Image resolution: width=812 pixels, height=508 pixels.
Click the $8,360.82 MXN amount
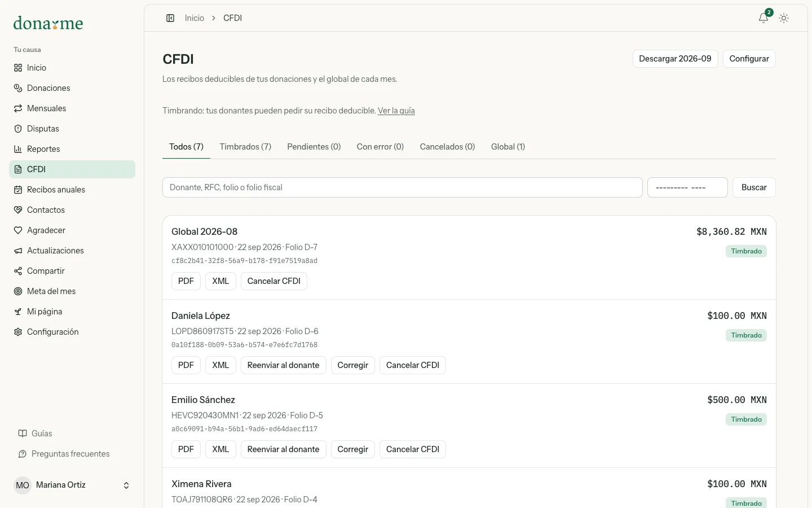pyautogui.click(x=731, y=232)
